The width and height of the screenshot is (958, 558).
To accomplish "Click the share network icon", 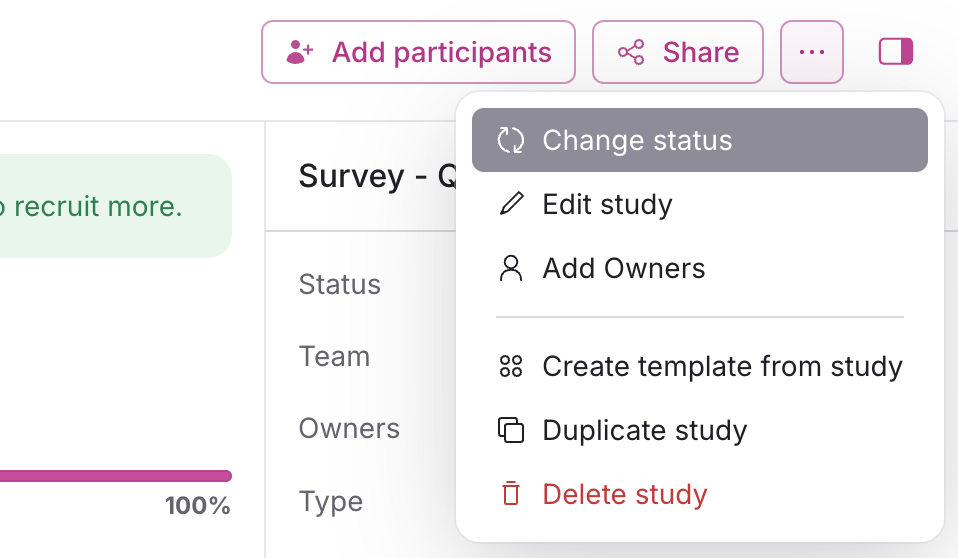I will tap(631, 52).
